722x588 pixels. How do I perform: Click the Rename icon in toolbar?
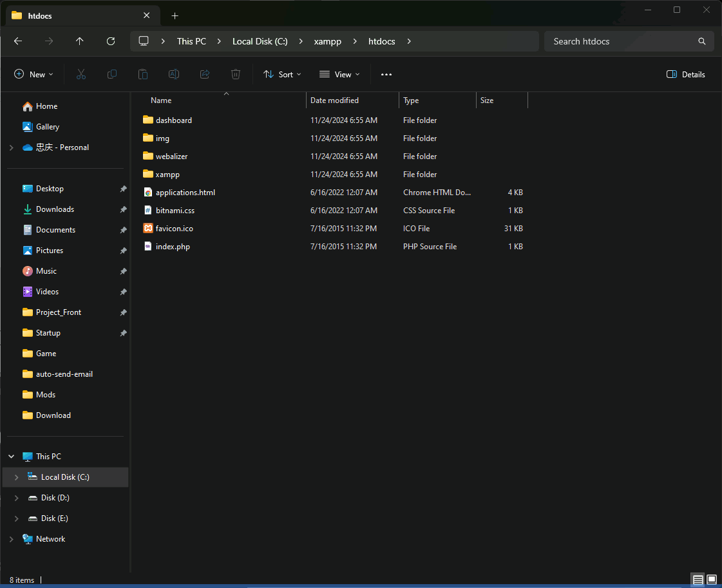[174, 74]
